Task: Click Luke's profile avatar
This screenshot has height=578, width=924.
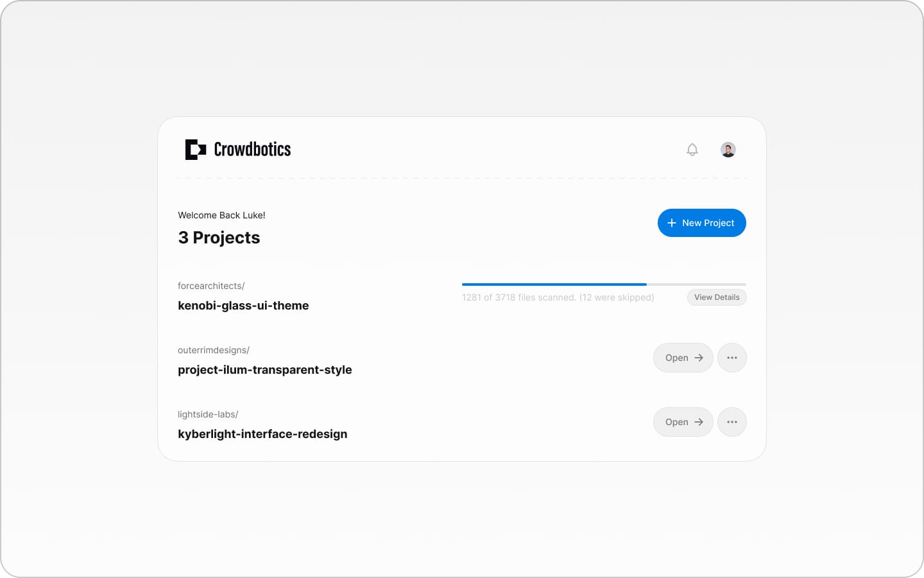Action: click(728, 149)
